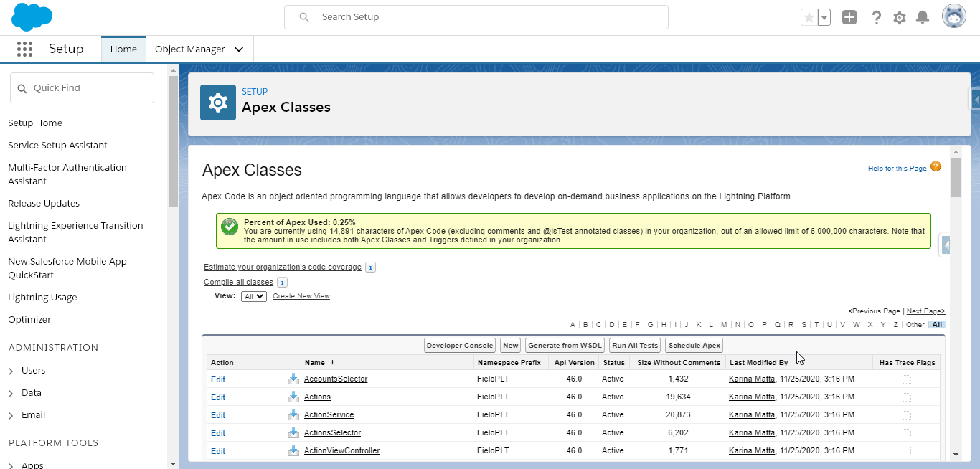Go to Next Page link

[925, 311]
